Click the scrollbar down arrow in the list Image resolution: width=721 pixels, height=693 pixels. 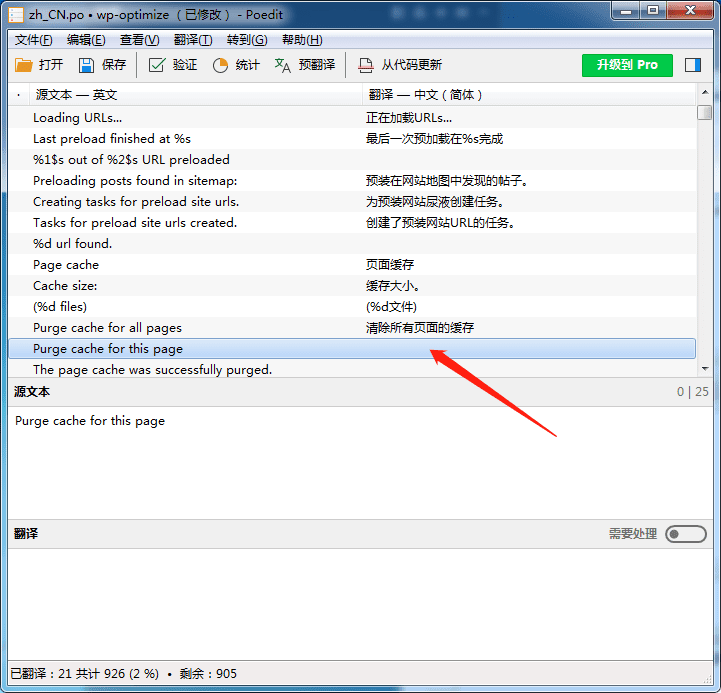[x=705, y=369]
